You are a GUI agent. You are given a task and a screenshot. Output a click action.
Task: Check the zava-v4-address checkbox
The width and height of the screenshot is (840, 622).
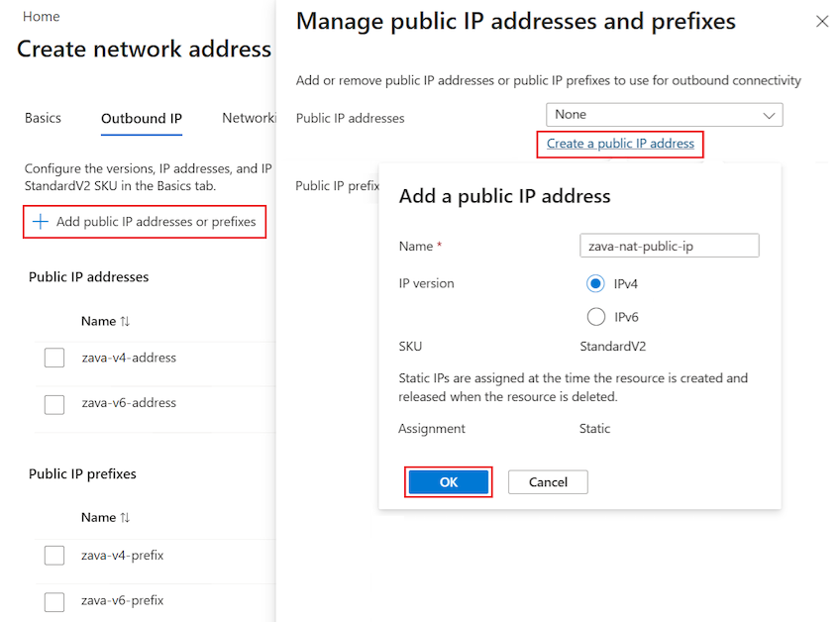click(54, 358)
